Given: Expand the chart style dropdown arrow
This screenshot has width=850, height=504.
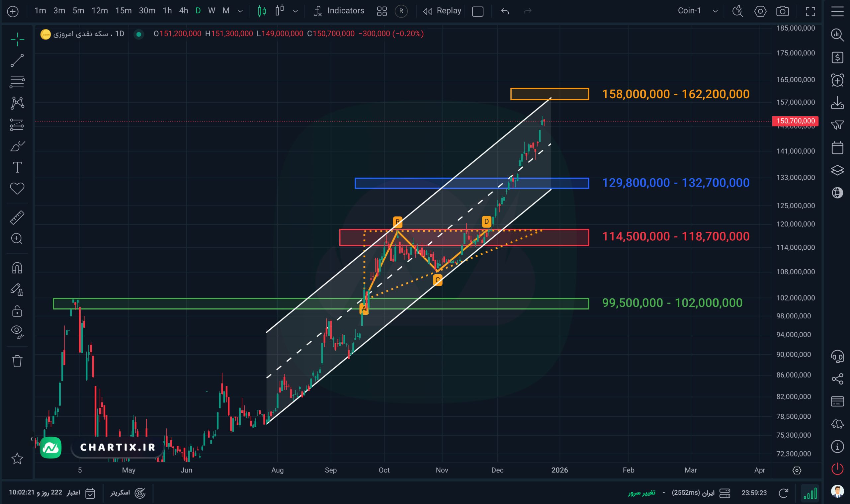Looking at the screenshot, I should click(x=296, y=11).
